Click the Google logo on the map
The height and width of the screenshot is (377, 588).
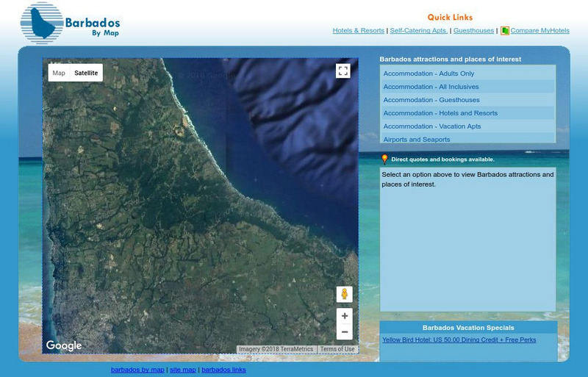coord(64,345)
